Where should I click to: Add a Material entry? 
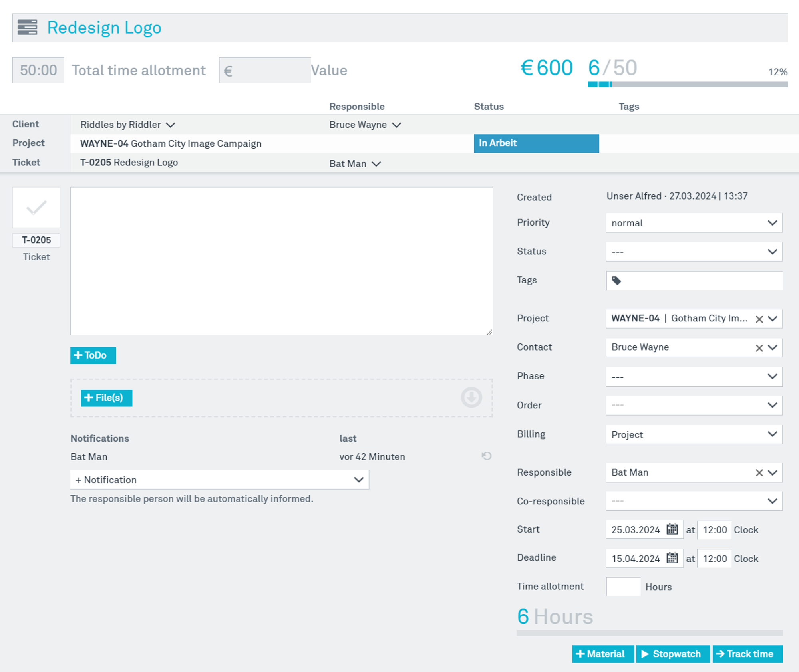603,654
